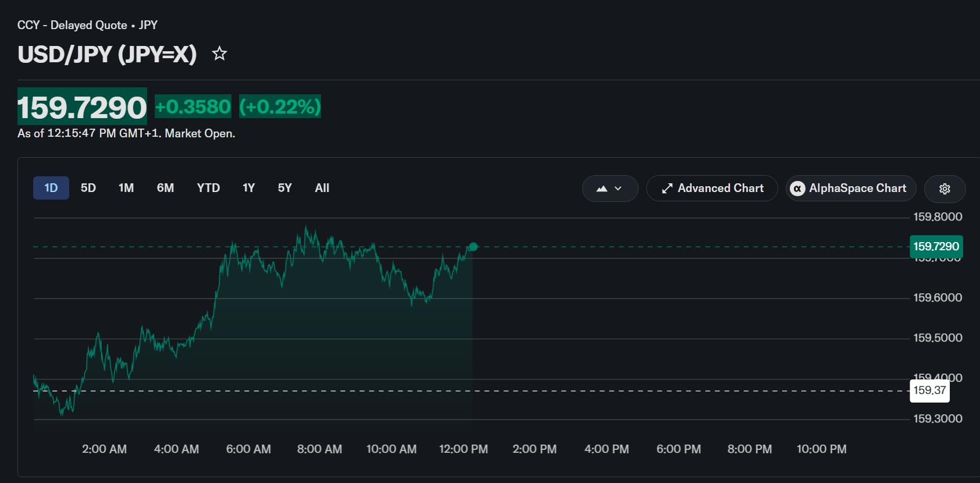Click the 159.37 previous close label
The height and width of the screenshot is (483, 980).
(929, 390)
